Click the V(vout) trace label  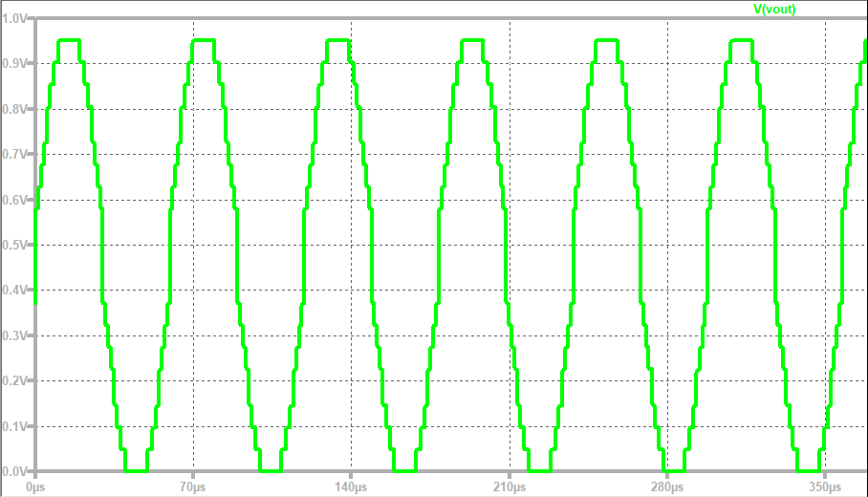pos(774,10)
